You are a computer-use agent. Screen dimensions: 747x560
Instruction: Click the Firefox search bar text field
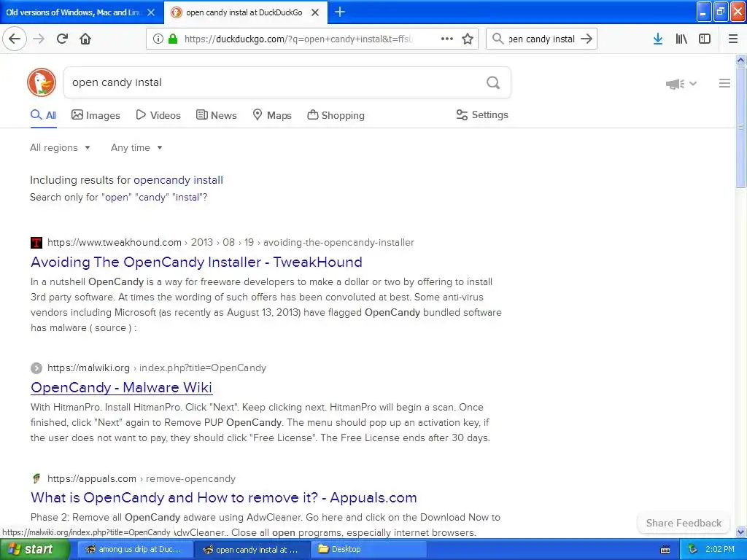(541, 39)
